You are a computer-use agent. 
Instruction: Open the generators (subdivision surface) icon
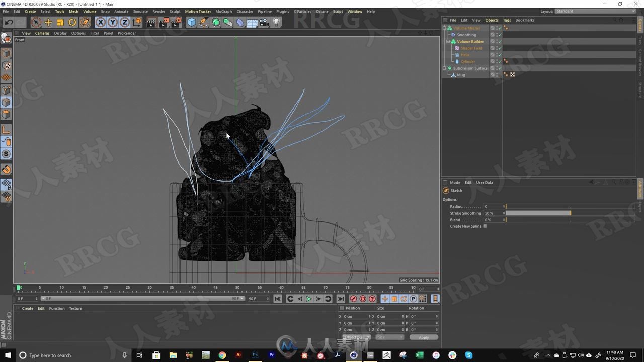coord(216,22)
